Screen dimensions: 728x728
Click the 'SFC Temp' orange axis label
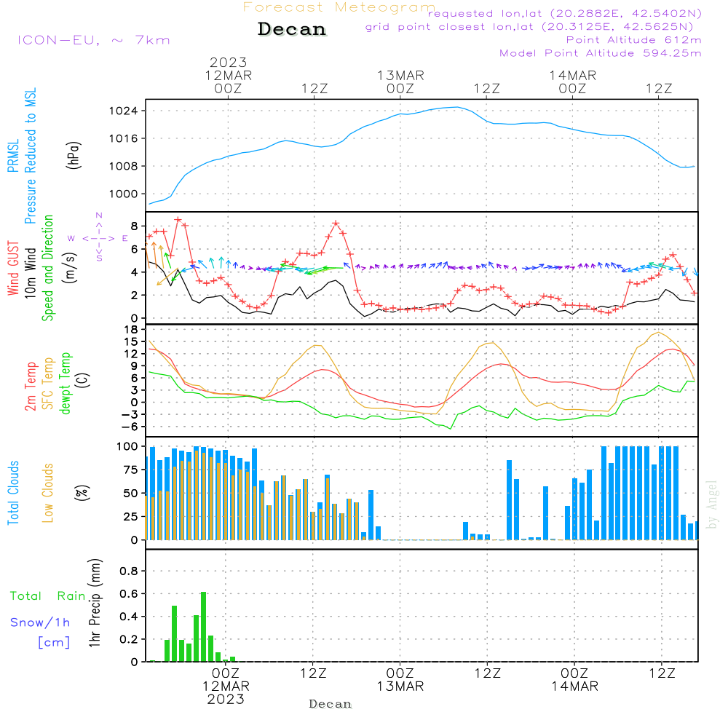pos(48,384)
